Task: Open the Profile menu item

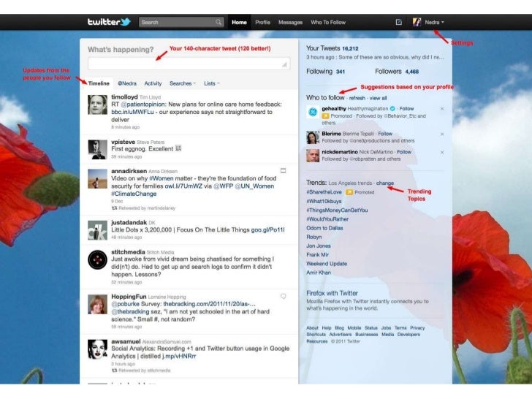Action: [x=262, y=23]
